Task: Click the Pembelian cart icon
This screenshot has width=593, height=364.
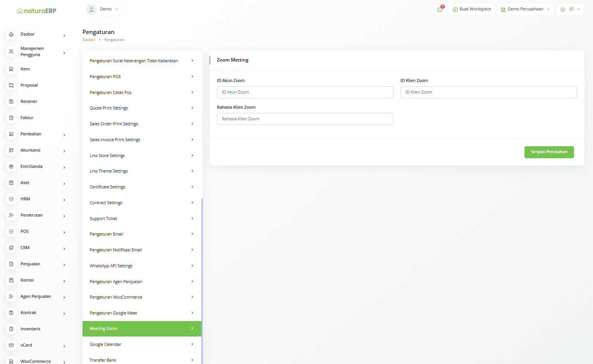Action: click(x=11, y=134)
